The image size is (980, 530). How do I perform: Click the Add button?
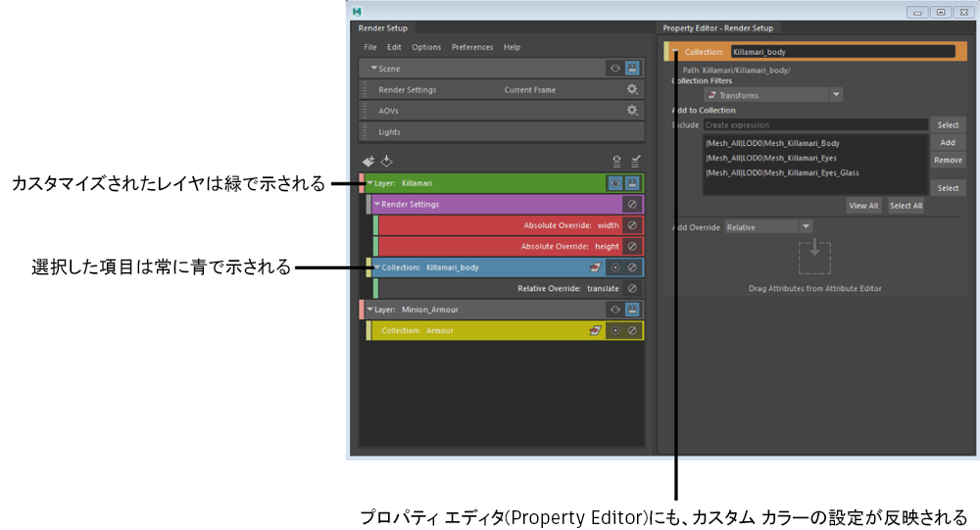click(x=948, y=142)
